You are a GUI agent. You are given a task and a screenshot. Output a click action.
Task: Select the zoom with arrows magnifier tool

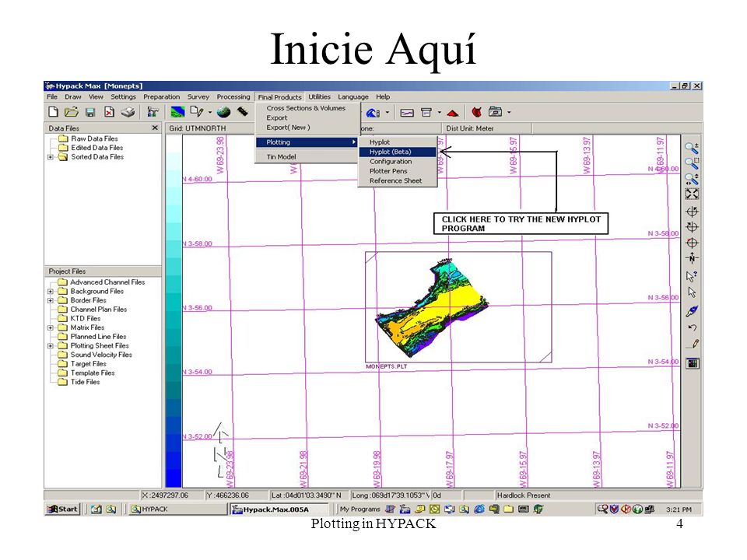click(x=692, y=179)
